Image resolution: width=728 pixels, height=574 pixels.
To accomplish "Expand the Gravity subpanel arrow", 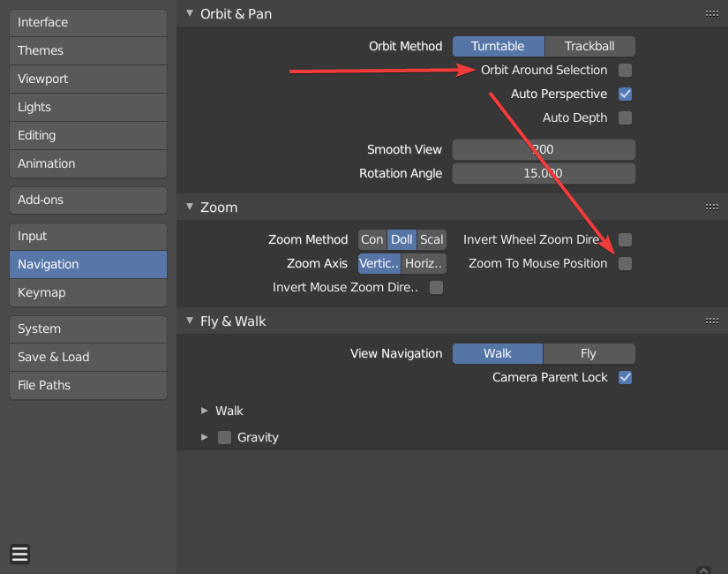I will pyautogui.click(x=205, y=437).
